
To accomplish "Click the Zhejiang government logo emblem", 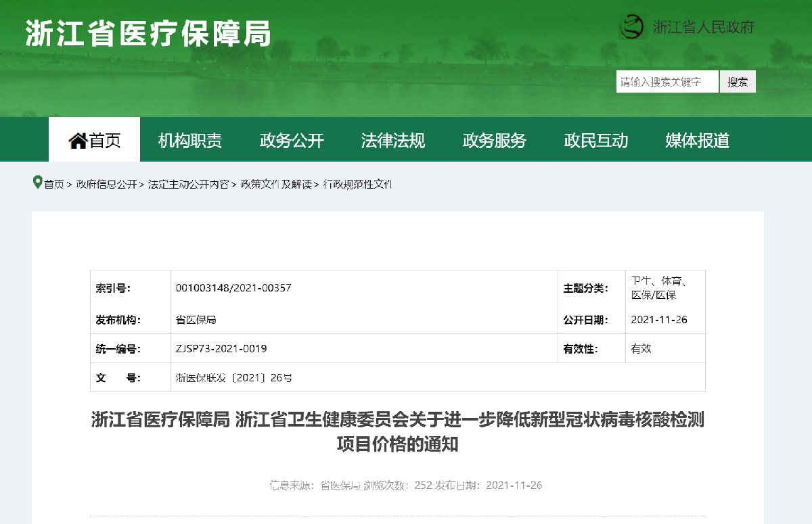I will pos(633,27).
